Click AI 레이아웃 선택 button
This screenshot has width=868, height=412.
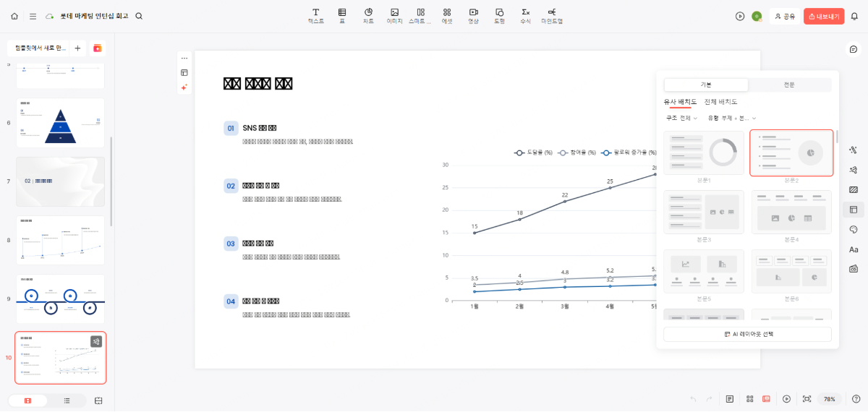(x=747, y=334)
